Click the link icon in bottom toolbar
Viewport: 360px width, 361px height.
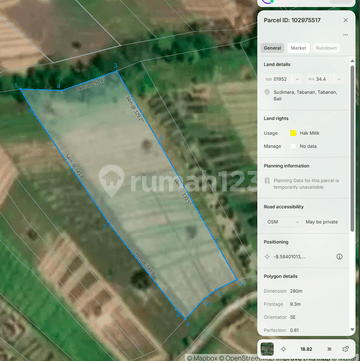click(x=345, y=349)
